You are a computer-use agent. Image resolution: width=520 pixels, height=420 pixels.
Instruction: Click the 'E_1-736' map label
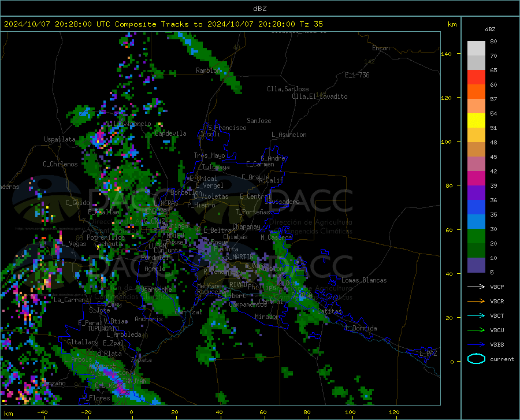tap(357, 75)
